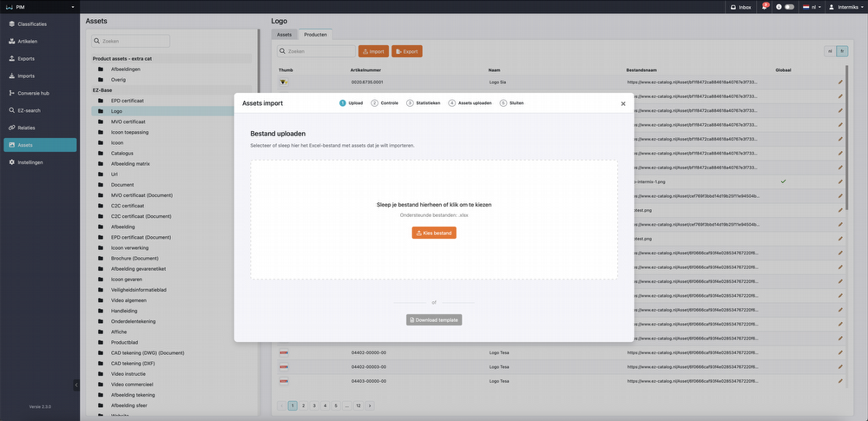The image size is (868, 421).
Task: Open the nl language dropdown with flag
Action: click(x=812, y=7)
